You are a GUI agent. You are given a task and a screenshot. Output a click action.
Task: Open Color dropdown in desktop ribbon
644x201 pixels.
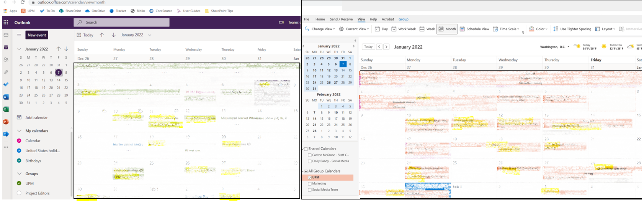538,29
